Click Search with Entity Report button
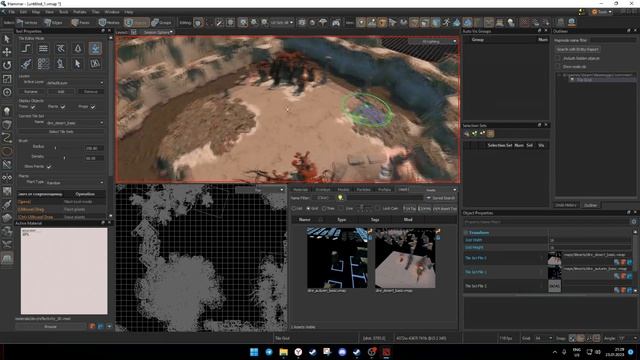Viewport: 640px width, 360px height. pos(577,49)
